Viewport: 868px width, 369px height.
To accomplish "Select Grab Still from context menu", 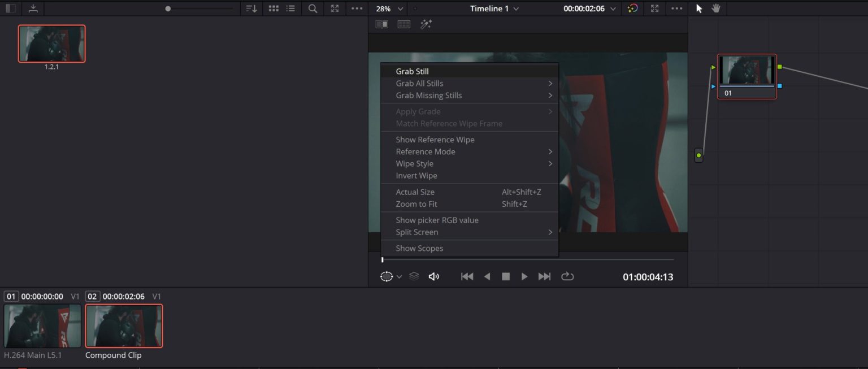I will pyautogui.click(x=413, y=71).
